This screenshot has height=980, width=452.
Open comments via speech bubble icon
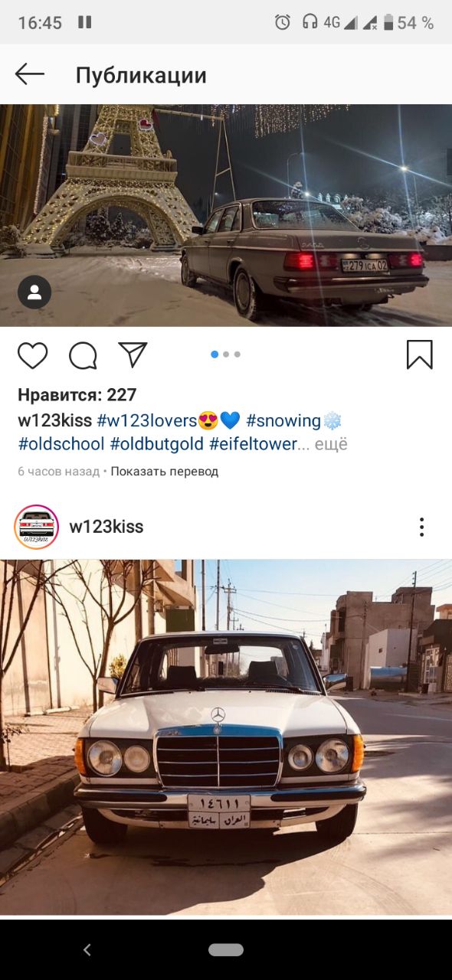(83, 355)
